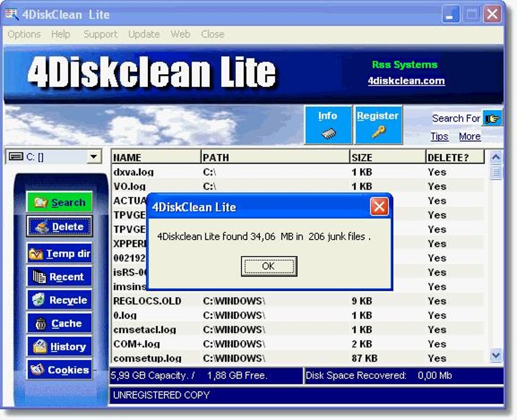
Task: Select the REGLOCS.OLD file row
Action: pyautogui.click(x=298, y=300)
